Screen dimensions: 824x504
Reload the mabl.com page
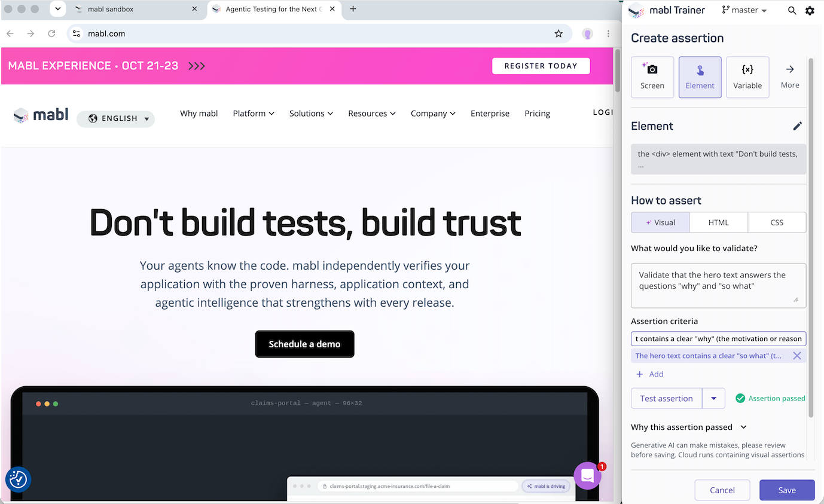52,33
